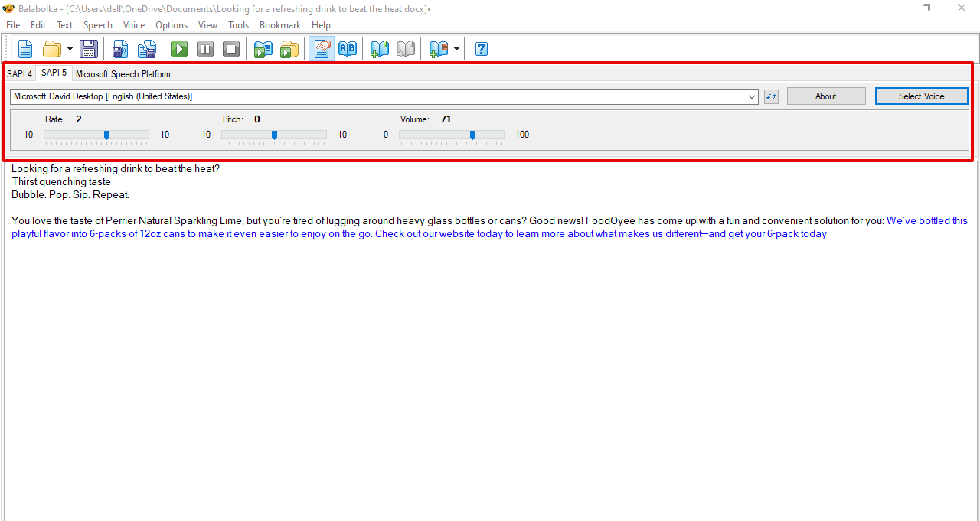Click the read clipboard aloud book icon

tap(263, 49)
